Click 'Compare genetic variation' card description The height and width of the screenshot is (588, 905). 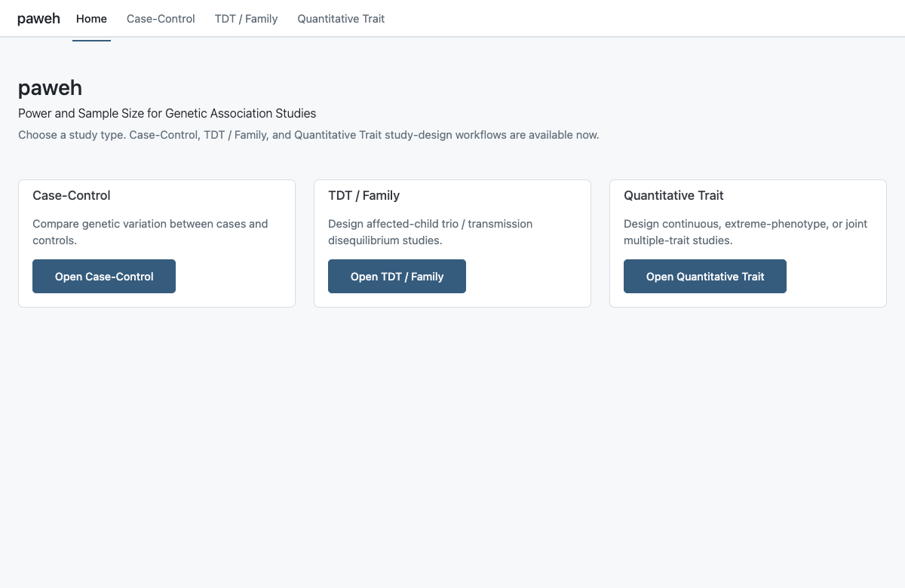(x=150, y=232)
